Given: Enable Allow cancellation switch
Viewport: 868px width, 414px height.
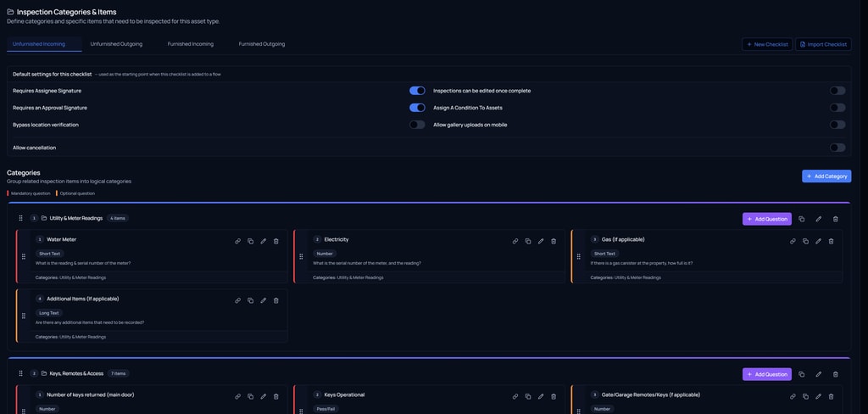Looking at the screenshot, I should click(837, 148).
